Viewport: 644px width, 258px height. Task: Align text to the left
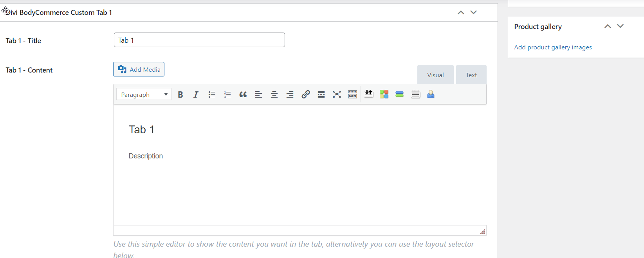258,94
